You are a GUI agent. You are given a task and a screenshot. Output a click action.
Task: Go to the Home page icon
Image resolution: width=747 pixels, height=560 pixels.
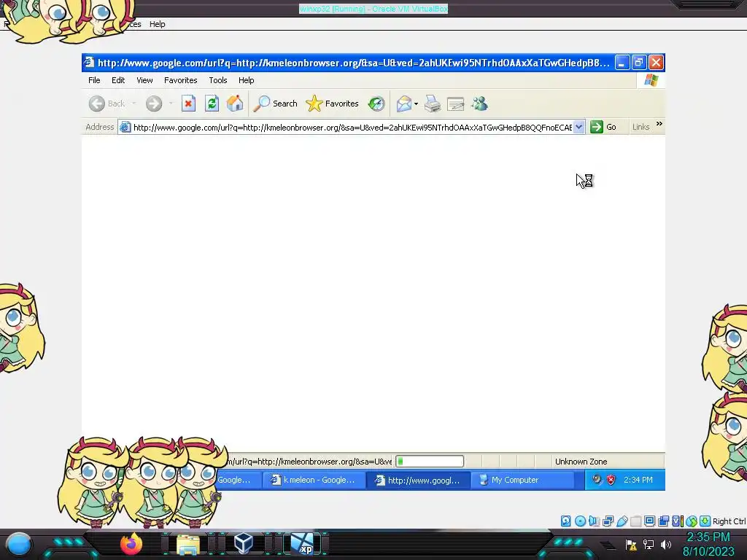235,104
